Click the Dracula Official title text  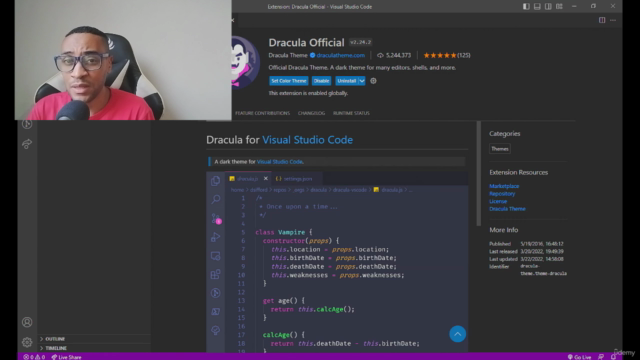[307, 42]
